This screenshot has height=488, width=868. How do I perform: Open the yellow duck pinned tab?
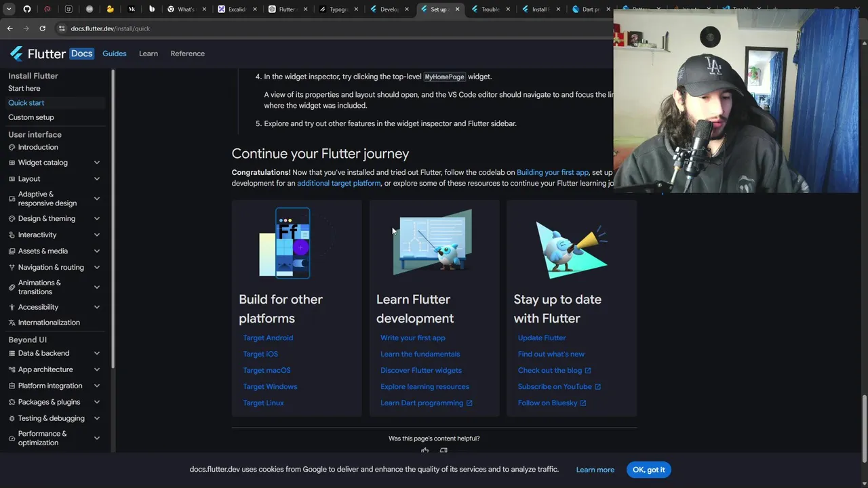pyautogui.click(x=111, y=9)
